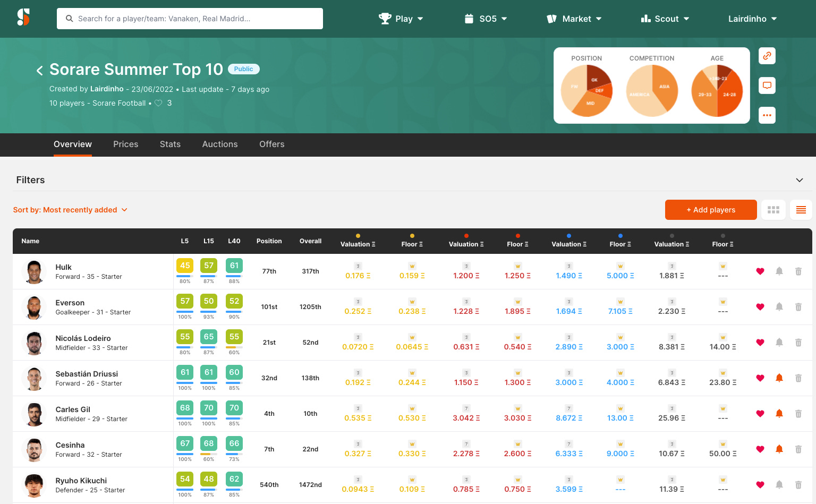Unfavorite Nicolás Lodeiro with the heart
Screen dimensions: 816x504
(760, 343)
